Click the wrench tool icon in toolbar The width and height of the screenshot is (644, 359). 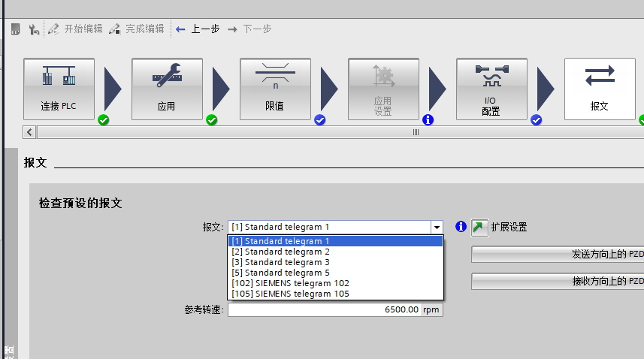33,29
